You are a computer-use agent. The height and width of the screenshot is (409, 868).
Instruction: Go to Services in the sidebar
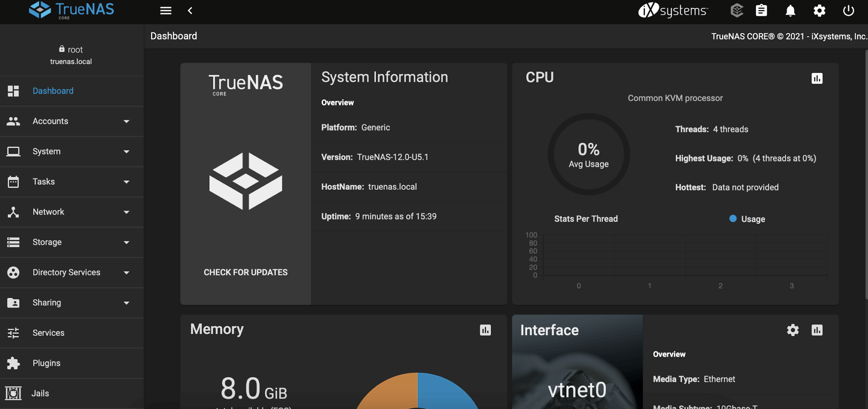point(48,333)
